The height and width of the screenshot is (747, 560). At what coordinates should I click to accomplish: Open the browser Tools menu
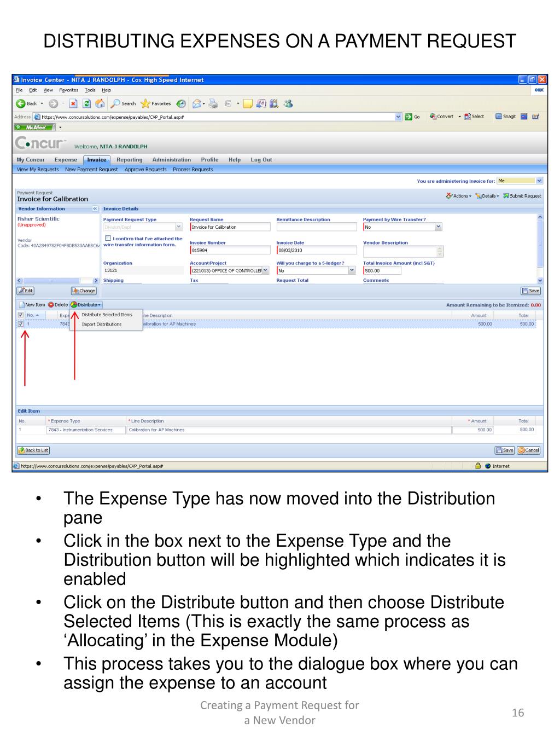point(90,90)
